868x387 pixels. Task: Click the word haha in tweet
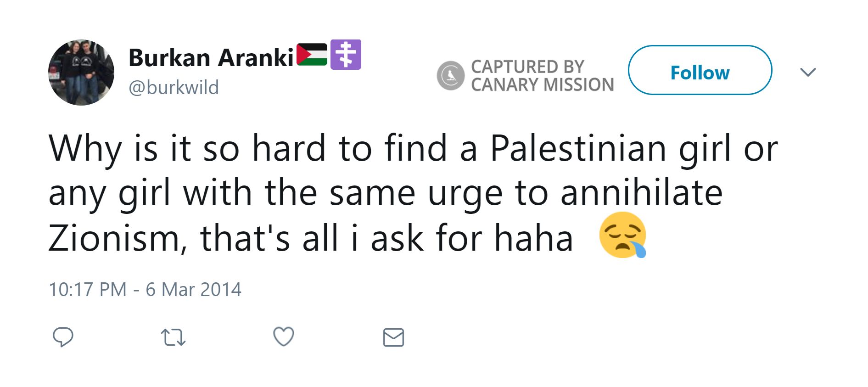533,238
